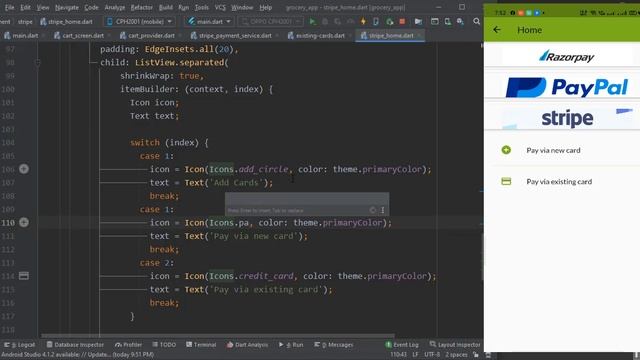Image resolution: width=640 pixels, height=360 pixels.
Task: Click the 2 spaces indent setting
Action: click(456, 355)
